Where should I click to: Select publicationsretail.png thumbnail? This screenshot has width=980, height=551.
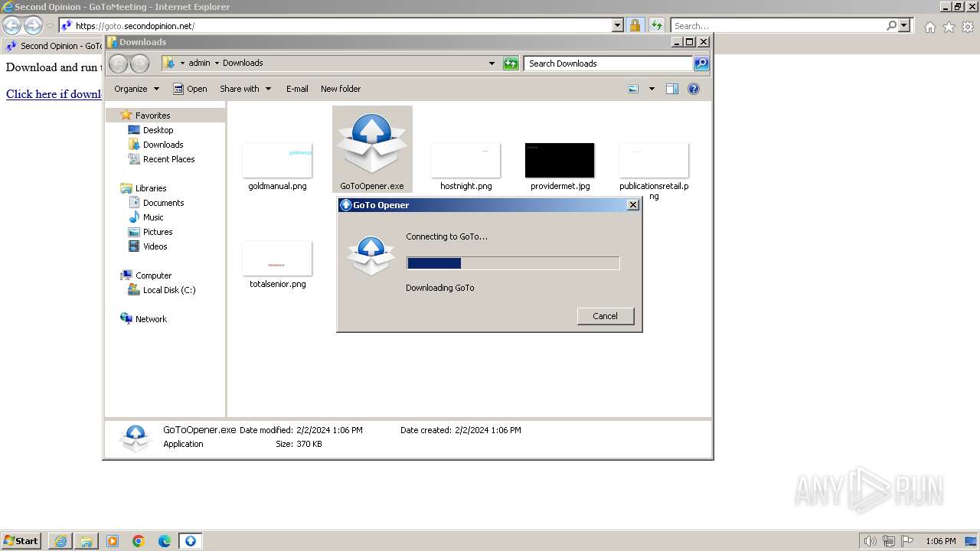654,160
